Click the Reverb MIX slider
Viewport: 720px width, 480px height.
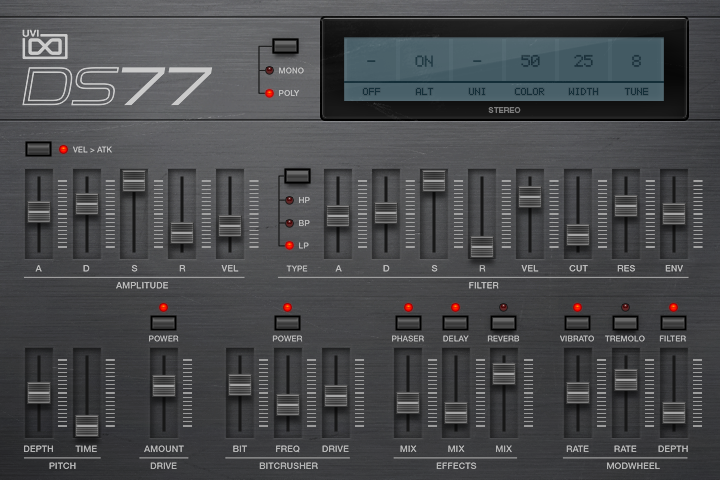pyautogui.click(x=504, y=373)
